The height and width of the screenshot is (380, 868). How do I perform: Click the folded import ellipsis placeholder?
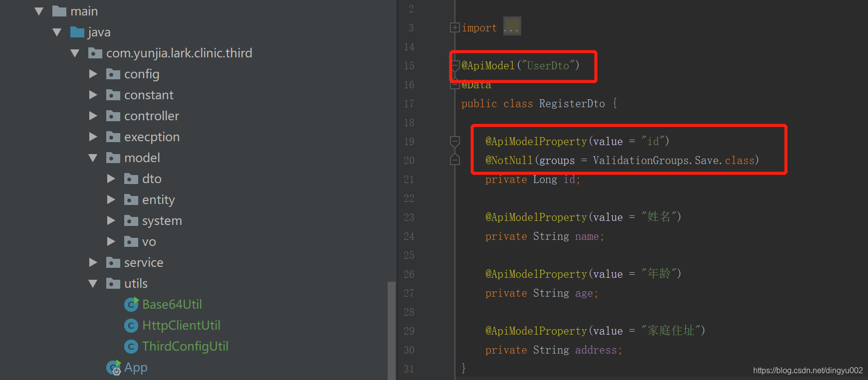512,26
